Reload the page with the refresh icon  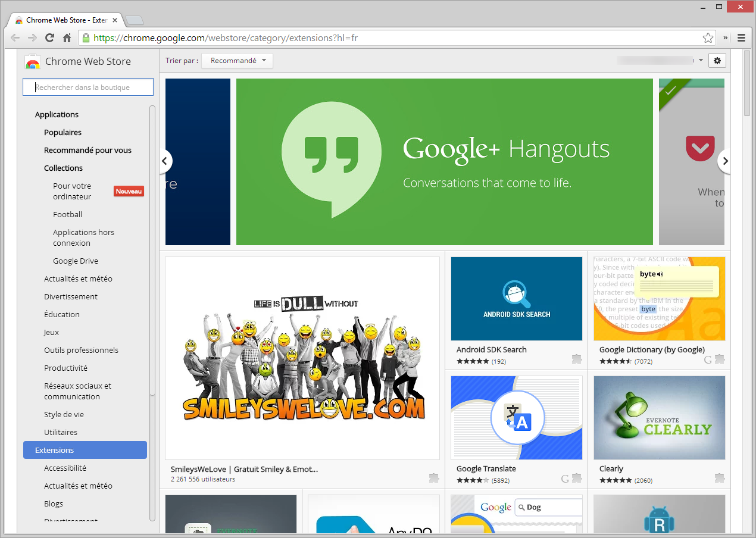50,38
